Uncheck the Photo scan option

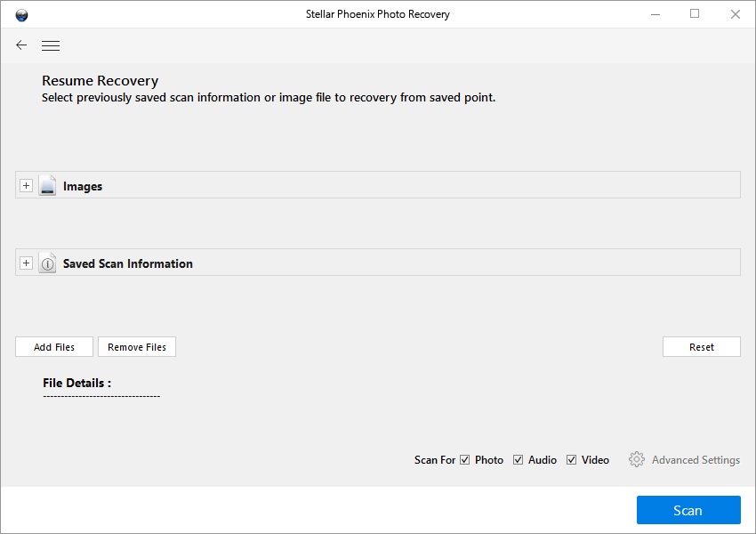[x=464, y=459]
